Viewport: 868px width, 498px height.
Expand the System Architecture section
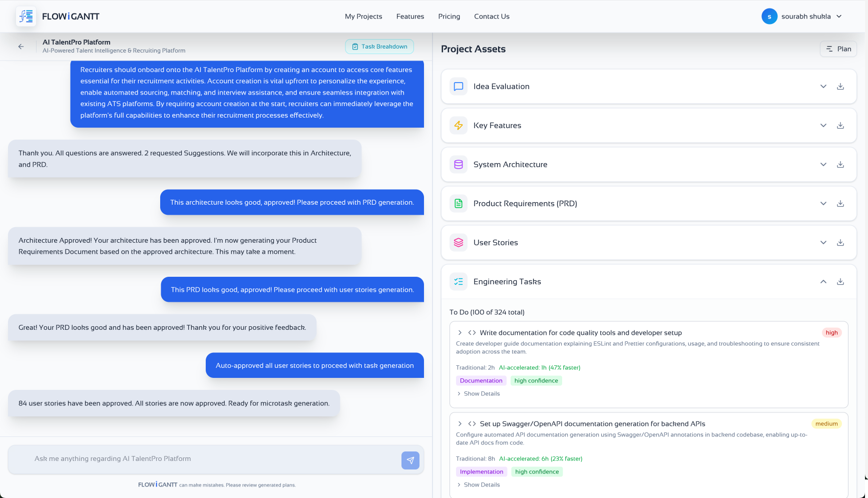(823, 164)
